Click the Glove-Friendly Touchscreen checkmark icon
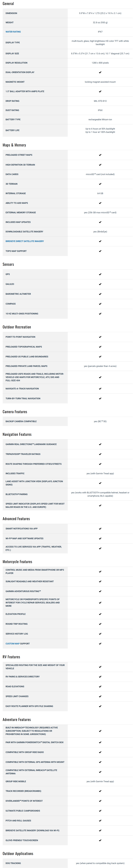133x868 pixels. 100,840
